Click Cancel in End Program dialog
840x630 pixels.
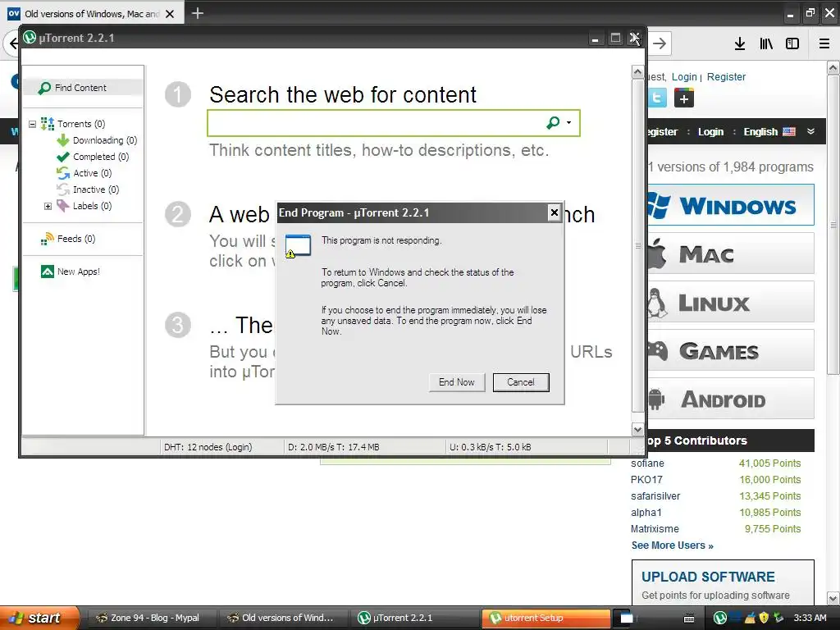pyautogui.click(x=521, y=382)
